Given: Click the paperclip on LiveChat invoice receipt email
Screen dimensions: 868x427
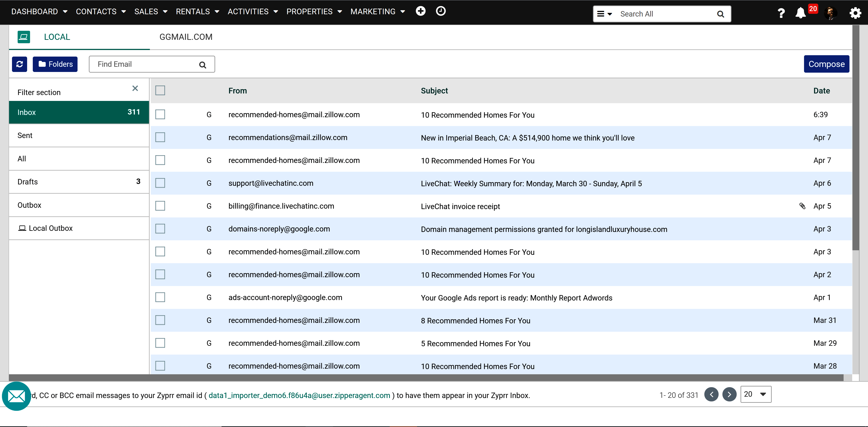Looking at the screenshot, I should [802, 206].
